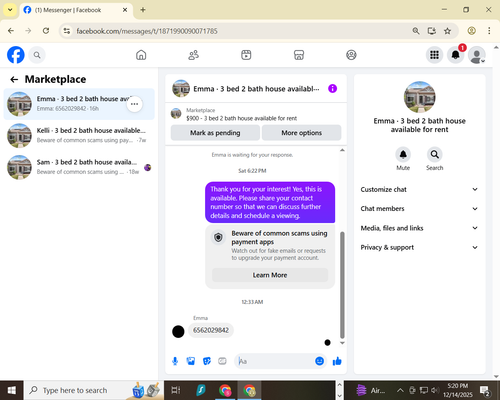Open the Groups icon in top navigation
This screenshot has width=500, height=400.
pos(351,55)
